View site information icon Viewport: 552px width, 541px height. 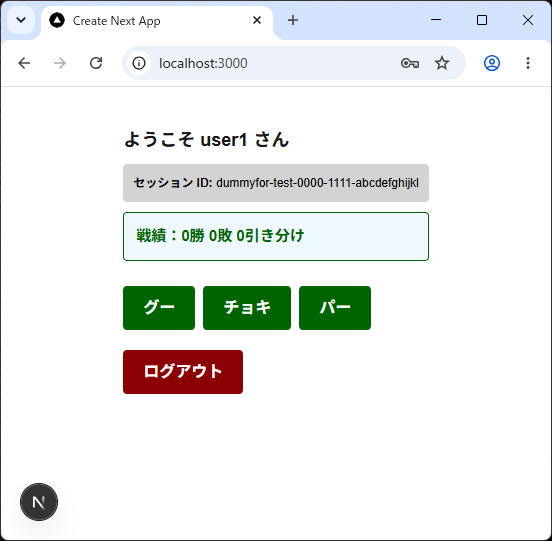click(139, 63)
